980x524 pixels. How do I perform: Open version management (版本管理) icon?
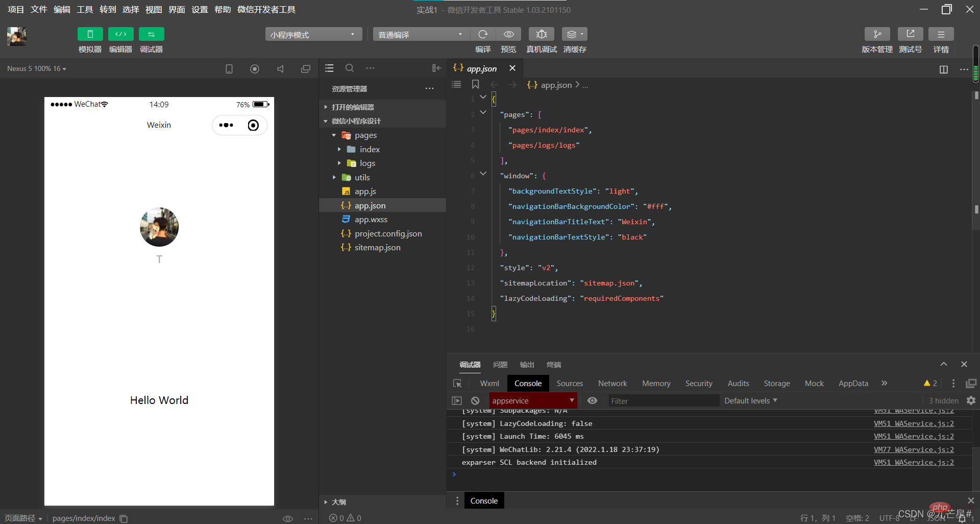(877, 34)
